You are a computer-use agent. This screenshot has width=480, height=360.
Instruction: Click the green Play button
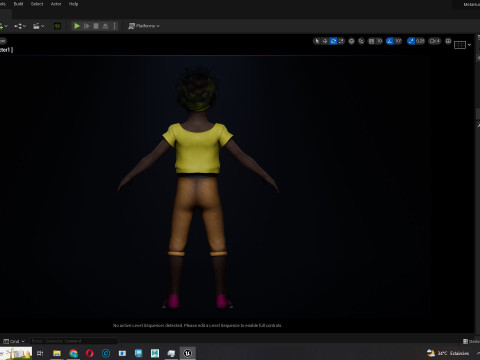tap(77, 26)
